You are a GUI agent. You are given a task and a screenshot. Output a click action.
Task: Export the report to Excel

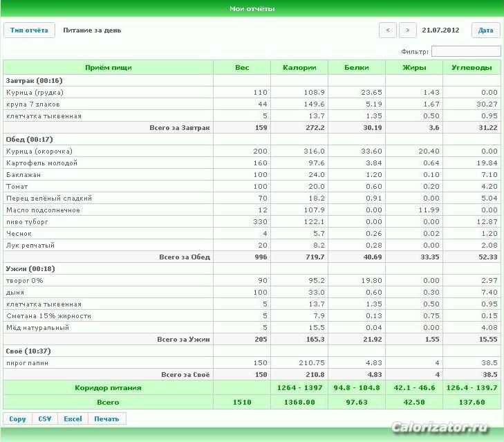click(73, 419)
